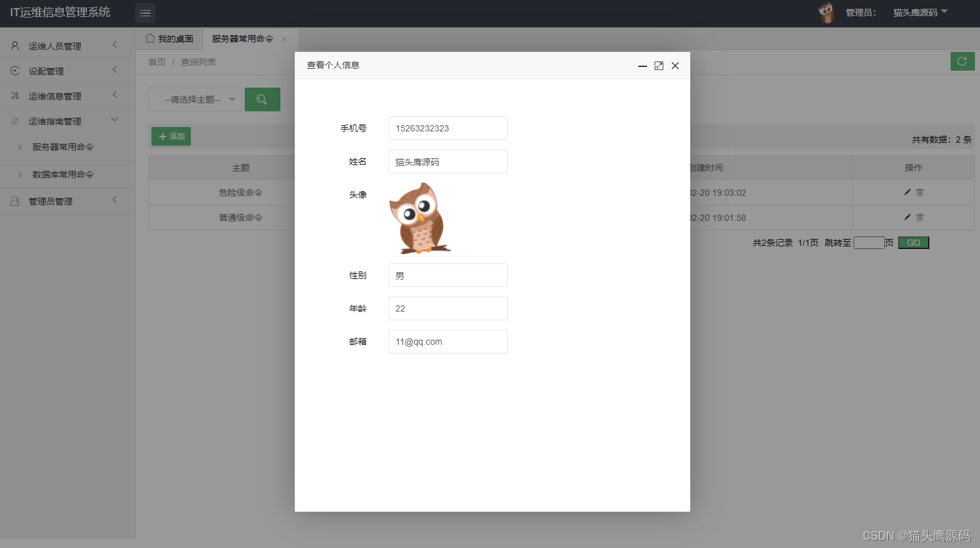Click the green search magnifier button
This screenshot has height=548, width=980.
pyautogui.click(x=262, y=99)
